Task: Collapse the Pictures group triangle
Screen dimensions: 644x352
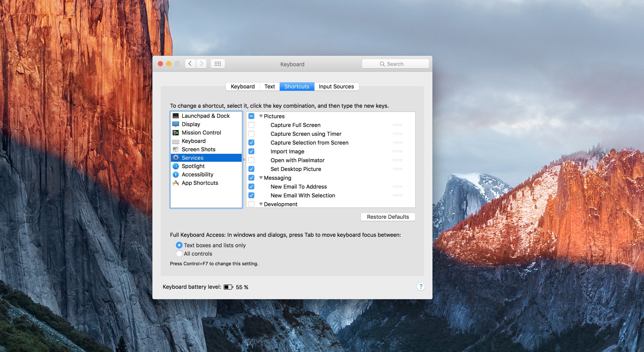Action: pos(261,116)
